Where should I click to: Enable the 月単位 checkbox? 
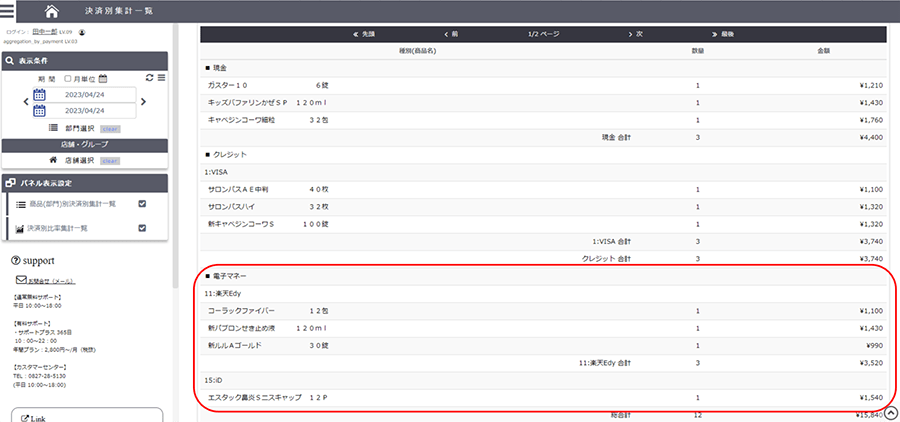click(x=68, y=79)
